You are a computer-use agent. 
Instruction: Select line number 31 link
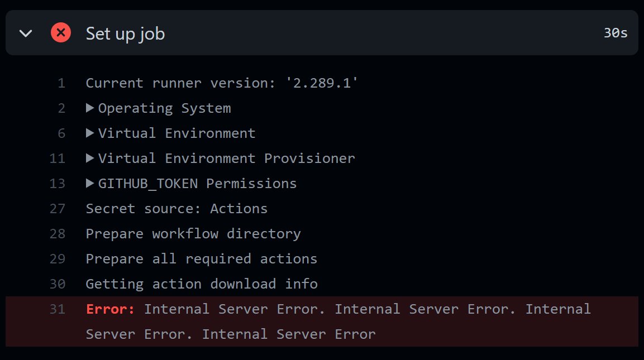click(x=58, y=309)
